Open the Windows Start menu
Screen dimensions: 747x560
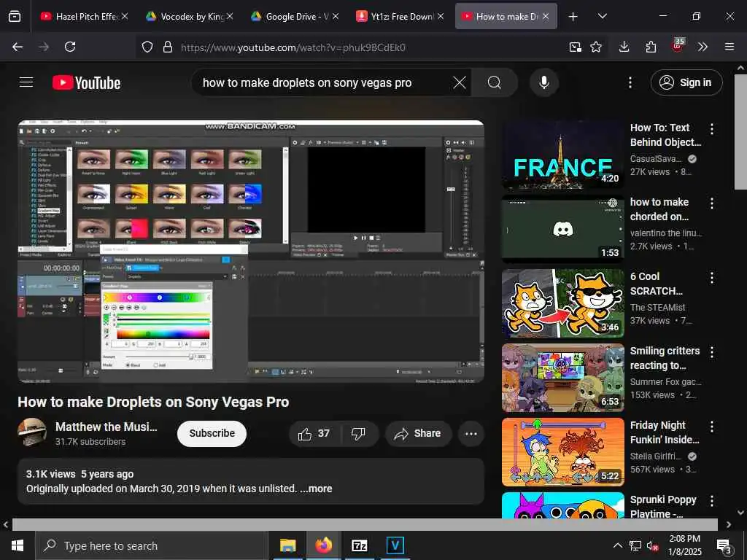18,545
